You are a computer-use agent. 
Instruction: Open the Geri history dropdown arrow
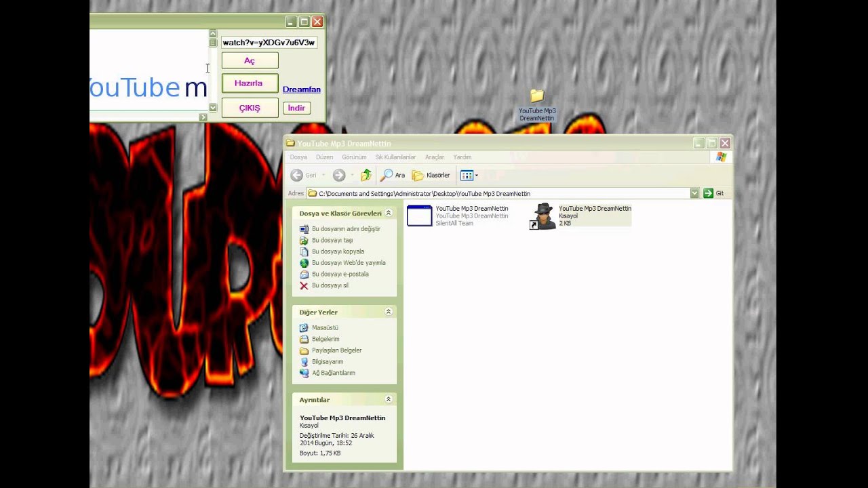click(x=323, y=176)
